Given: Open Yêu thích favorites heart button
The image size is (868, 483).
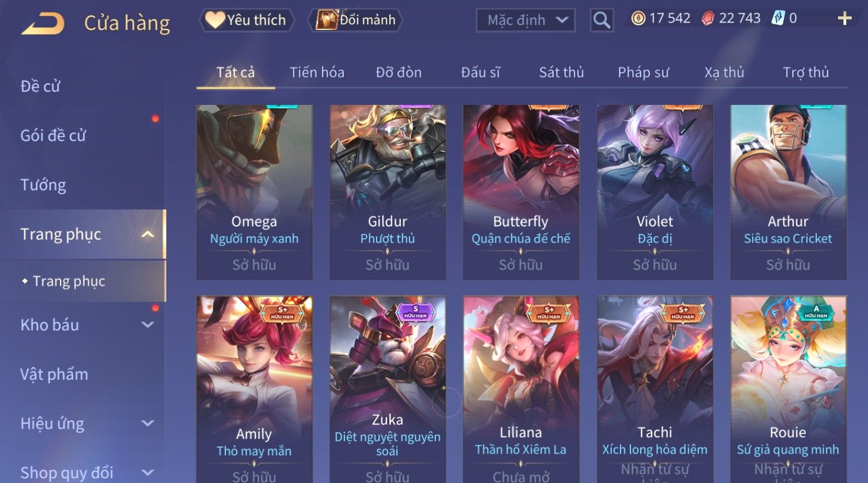Looking at the screenshot, I should [247, 20].
